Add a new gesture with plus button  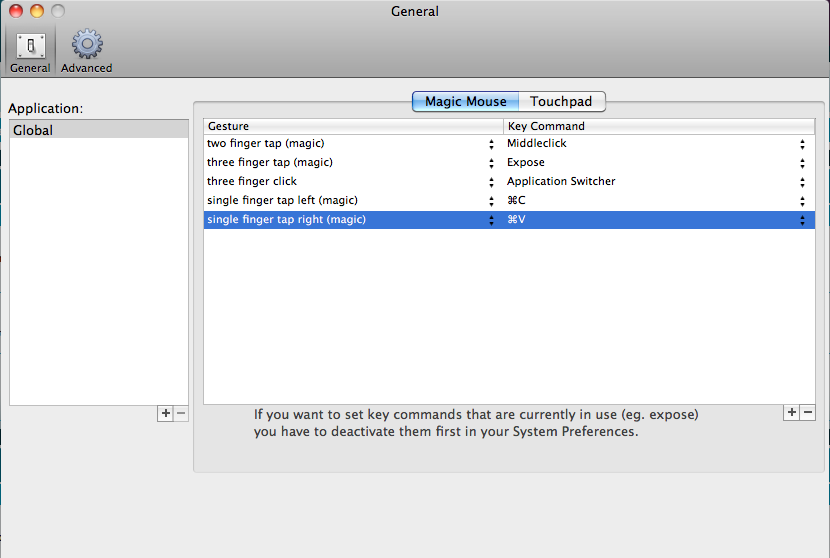(791, 412)
